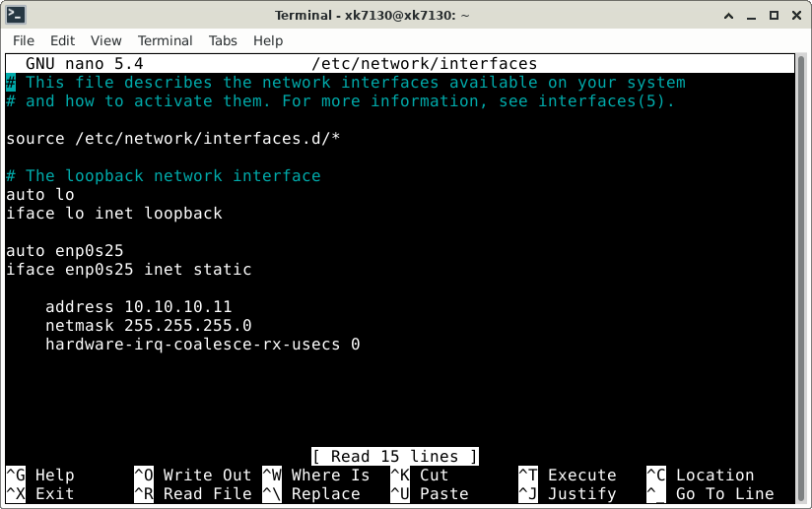812x509 pixels.
Task: Click the terminal's vertical scrollbar
Action: 801,279
